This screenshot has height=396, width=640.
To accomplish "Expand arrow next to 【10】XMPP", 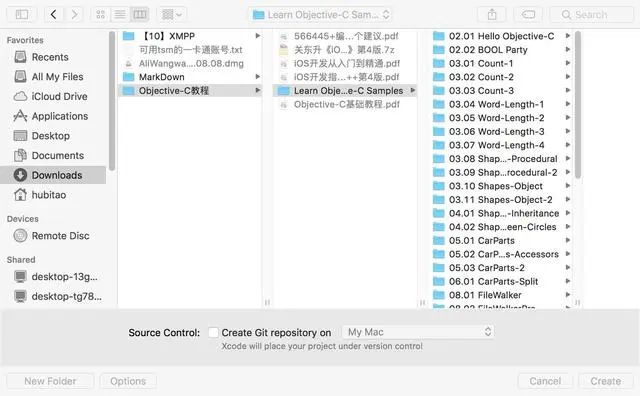I will 258,36.
